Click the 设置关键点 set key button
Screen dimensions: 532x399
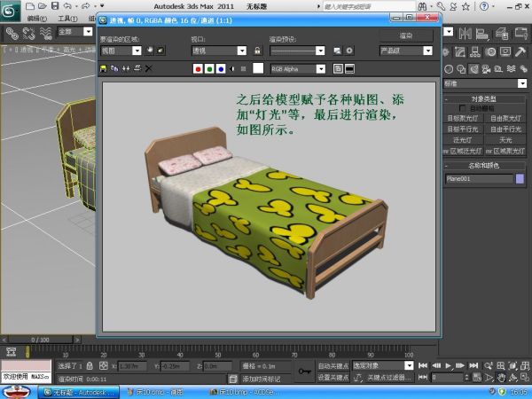(x=333, y=378)
